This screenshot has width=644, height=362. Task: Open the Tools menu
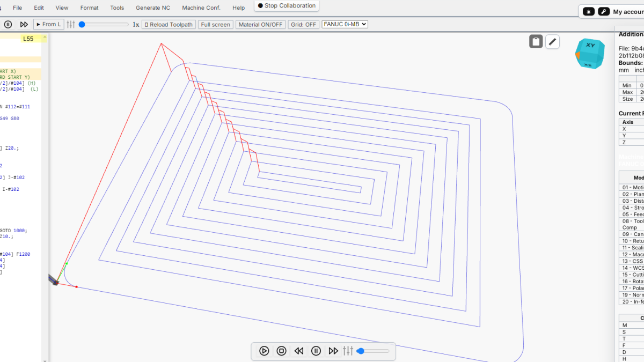click(x=117, y=8)
